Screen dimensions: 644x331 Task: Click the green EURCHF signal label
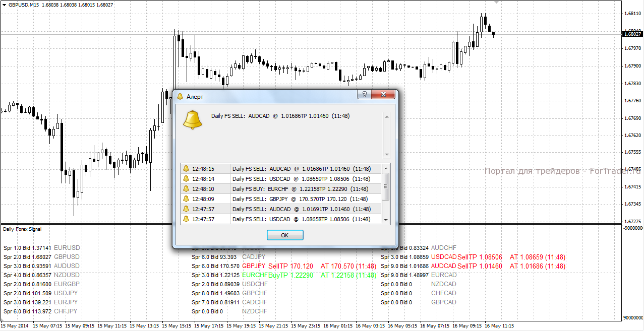(255, 275)
